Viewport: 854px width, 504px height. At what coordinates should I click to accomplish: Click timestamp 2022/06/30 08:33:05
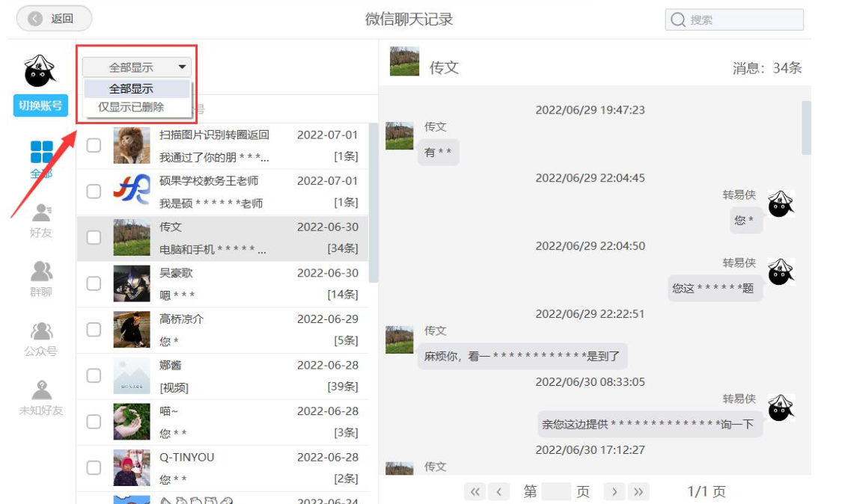[x=590, y=382]
